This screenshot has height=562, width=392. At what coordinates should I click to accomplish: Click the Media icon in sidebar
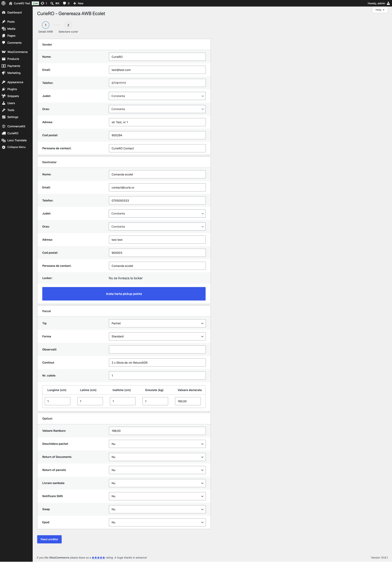4,29
